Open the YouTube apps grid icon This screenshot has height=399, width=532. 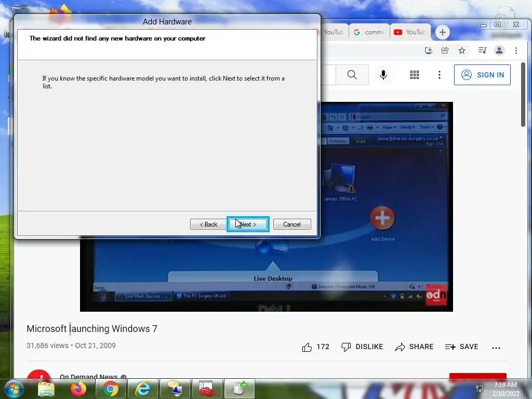point(414,75)
